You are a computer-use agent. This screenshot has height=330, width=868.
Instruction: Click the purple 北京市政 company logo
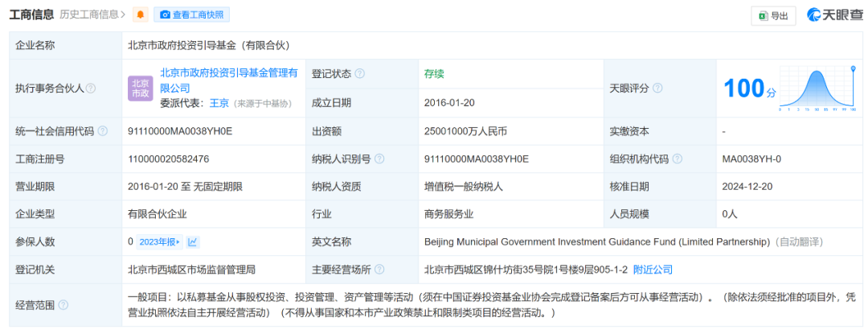[141, 88]
